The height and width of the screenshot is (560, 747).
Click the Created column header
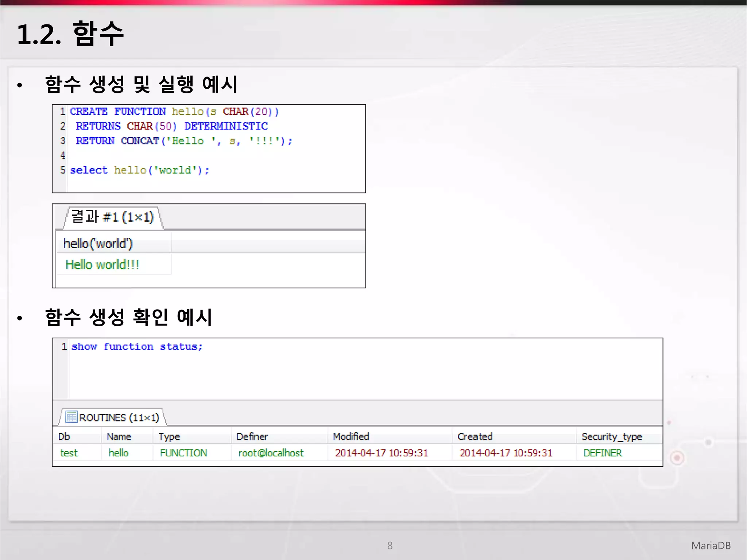point(514,436)
